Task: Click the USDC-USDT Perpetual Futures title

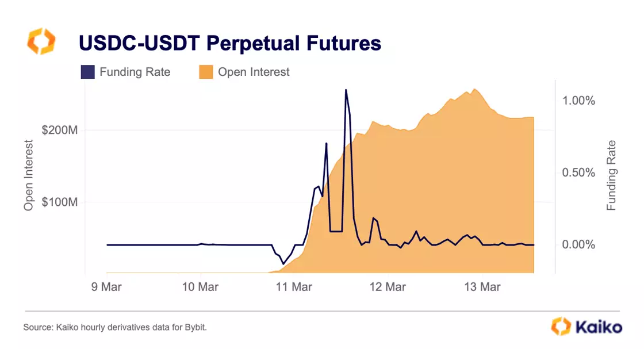Action: click(229, 43)
